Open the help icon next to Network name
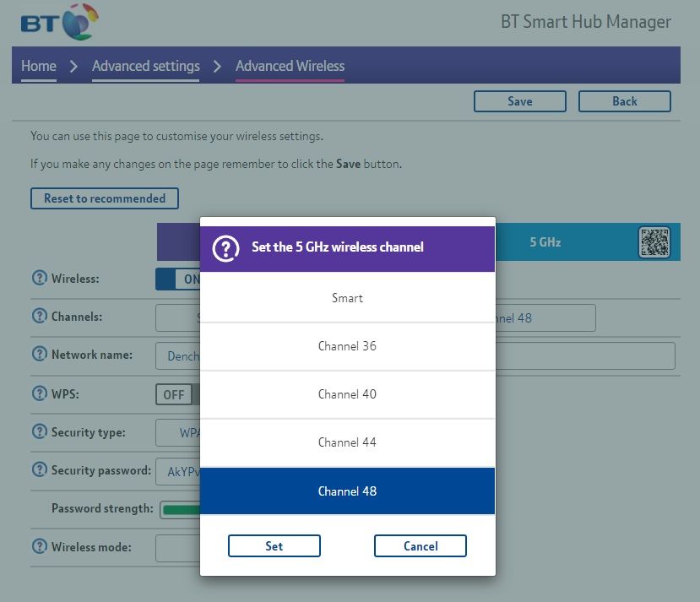 [x=40, y=354]
